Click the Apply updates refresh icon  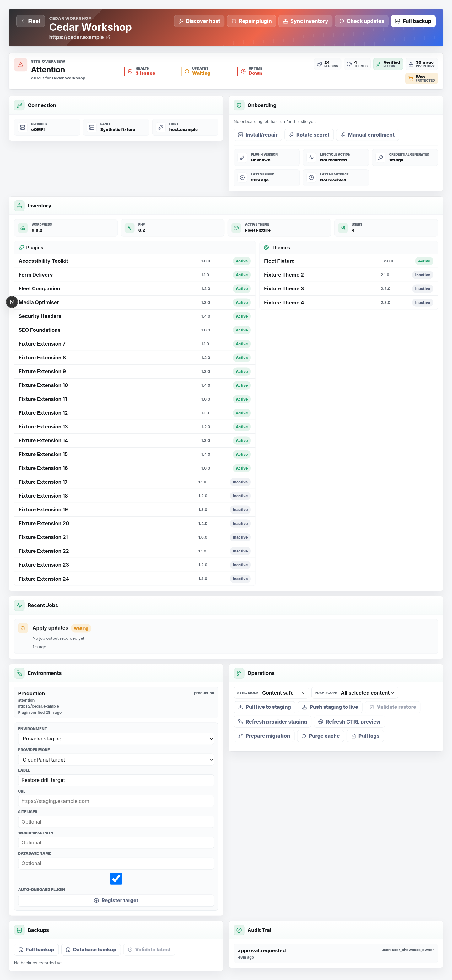tap(23, 628)
